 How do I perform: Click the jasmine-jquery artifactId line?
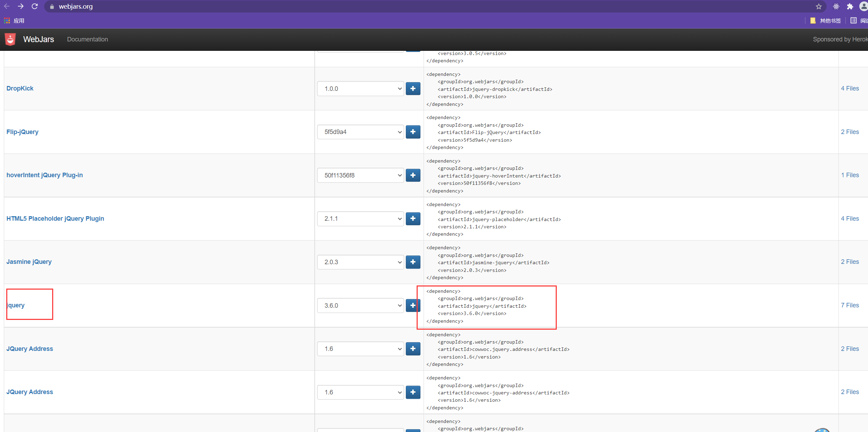coord(493,263)
